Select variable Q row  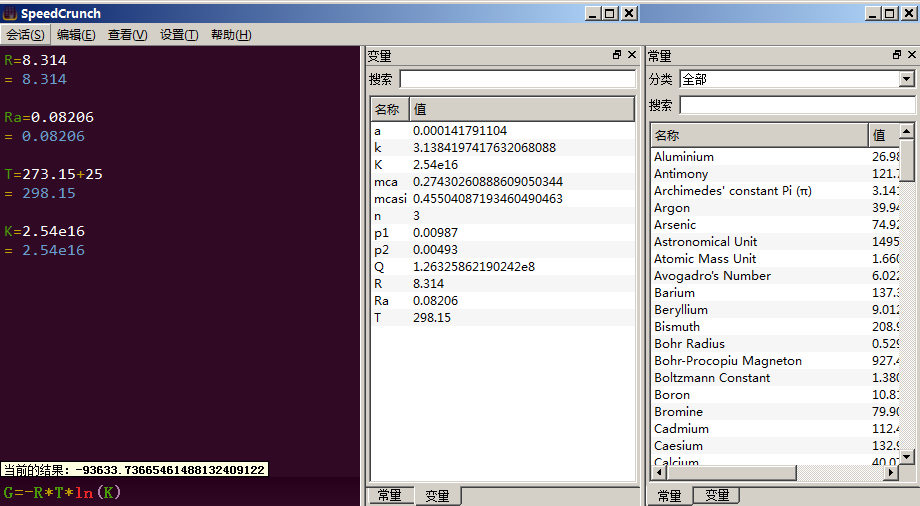point(502,267)
